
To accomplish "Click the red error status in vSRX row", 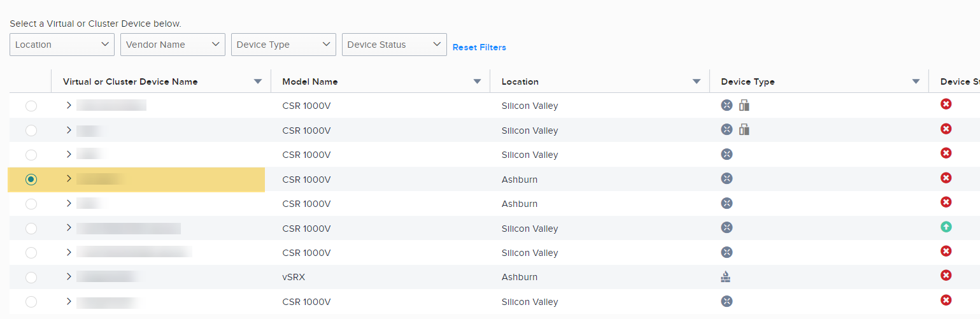I will click(x=946, y=275).
